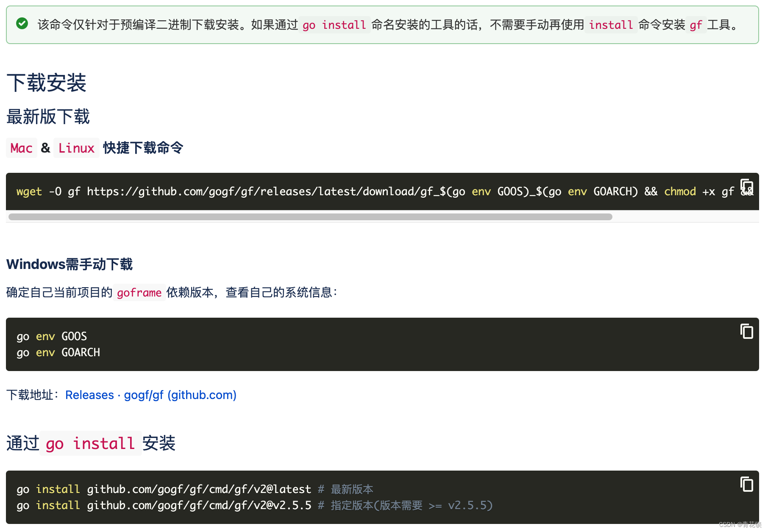Click the gf inline code in tip box
Image resolution: width=768 pixels, height=532 pixels.
pos(696,25)
